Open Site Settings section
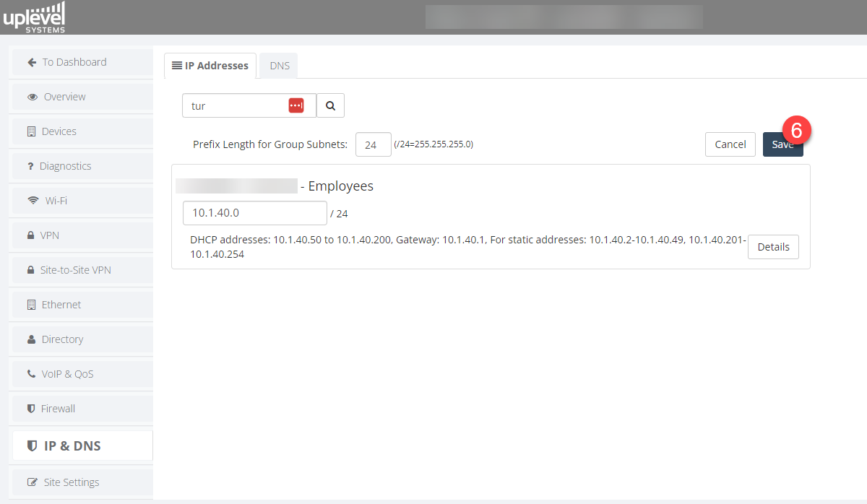This screenshot has width=867, height=504. point(82,482)
